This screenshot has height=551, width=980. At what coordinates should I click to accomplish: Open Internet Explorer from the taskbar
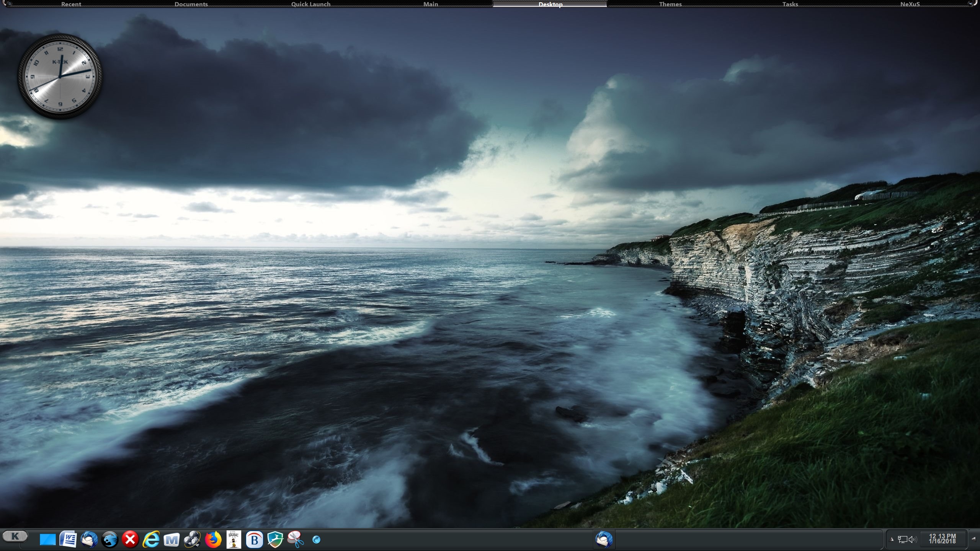(151, 540)
